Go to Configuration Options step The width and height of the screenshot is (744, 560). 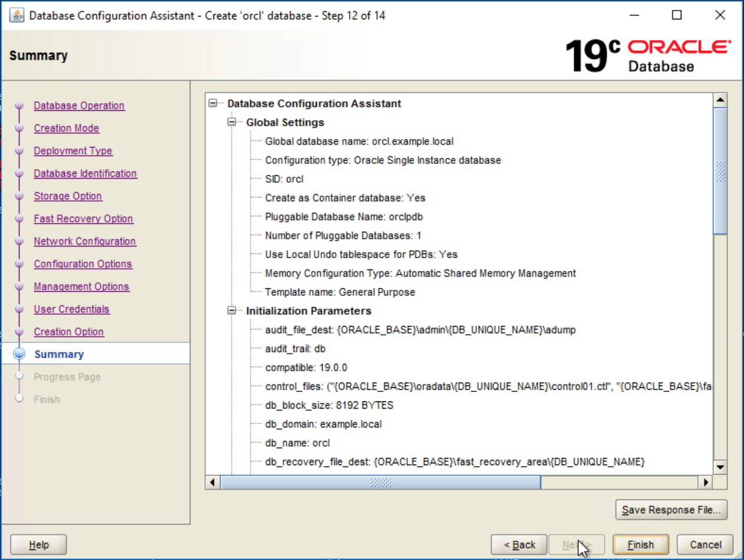[83, 264]
